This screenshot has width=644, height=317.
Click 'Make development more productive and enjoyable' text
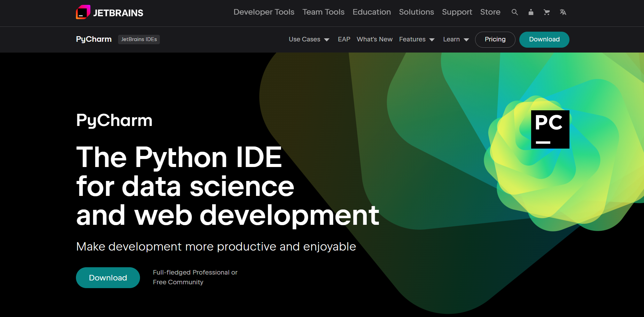pyautogui.click(x=216, y=246)
